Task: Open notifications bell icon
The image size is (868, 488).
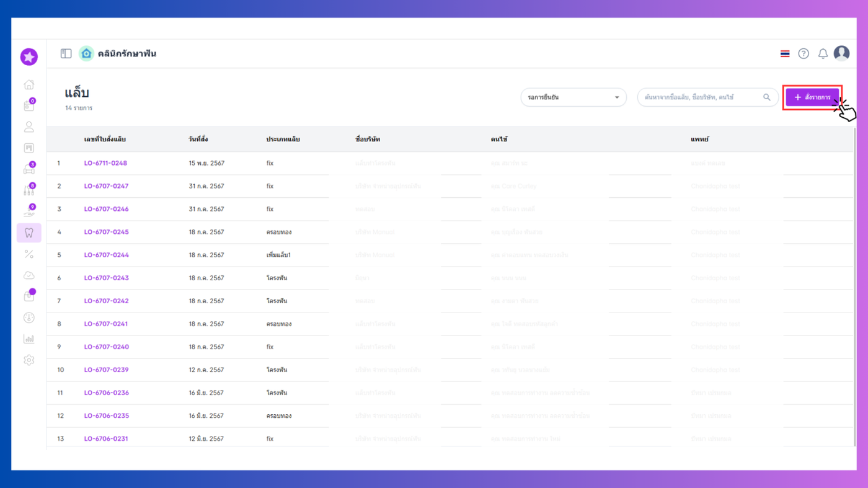Action: pyautogui.click(x=823, y=54)
